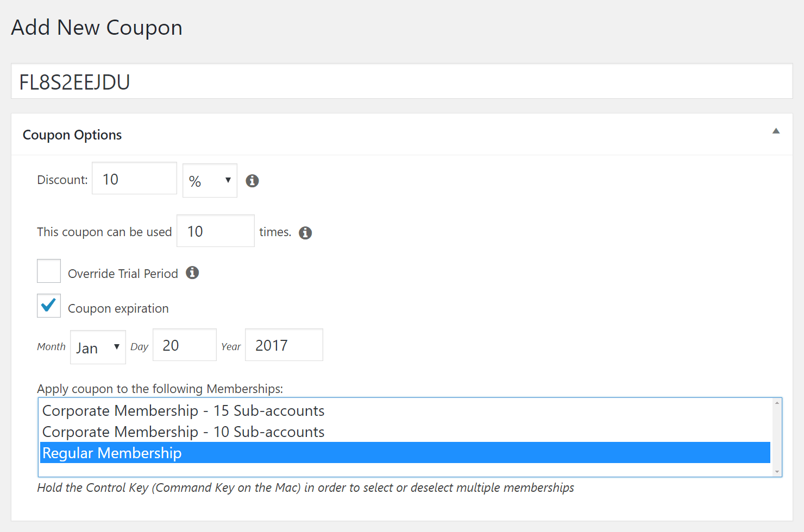This screenshot has width=804, height=532.
Task: Click the 'Coupon expiration' label text
Action: pyautogui.click(x=118, y=308)
